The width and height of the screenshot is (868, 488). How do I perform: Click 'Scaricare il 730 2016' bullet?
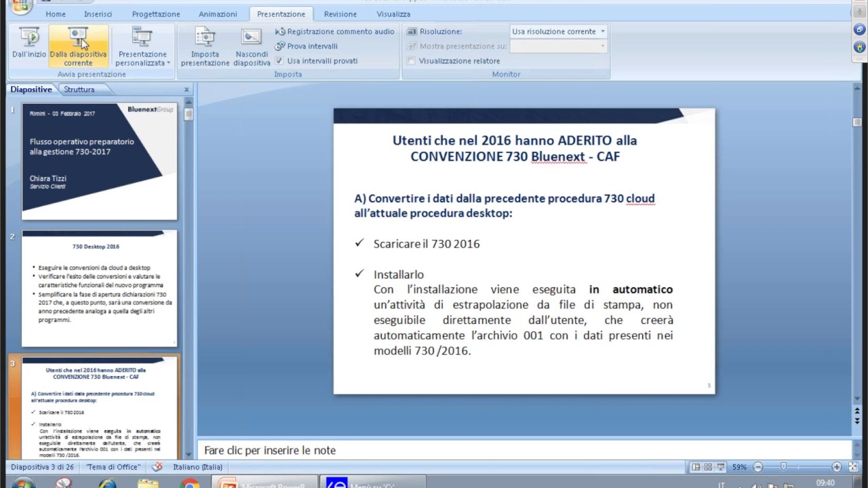(427, 243)
